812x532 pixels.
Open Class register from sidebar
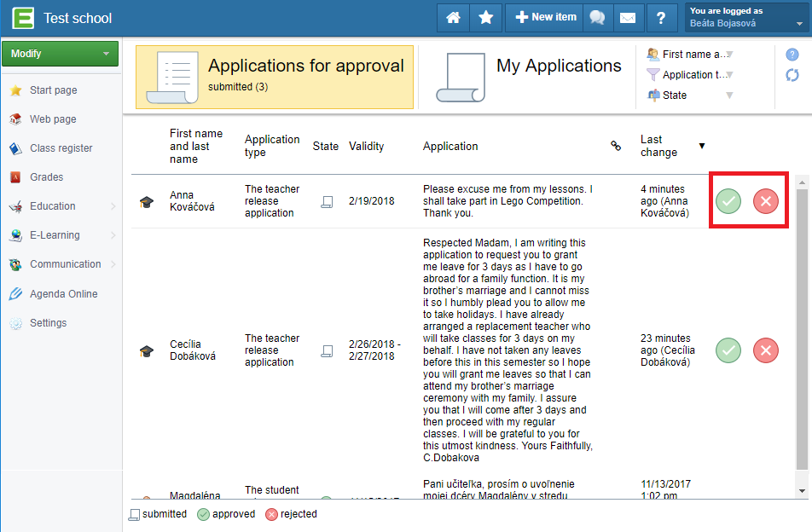[x=61, y=148]
